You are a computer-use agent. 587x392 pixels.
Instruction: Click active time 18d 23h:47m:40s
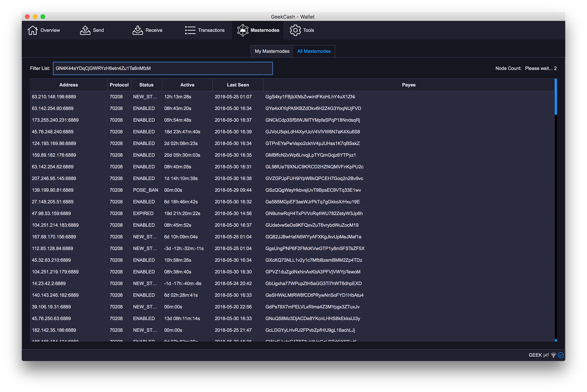point(182,132)
